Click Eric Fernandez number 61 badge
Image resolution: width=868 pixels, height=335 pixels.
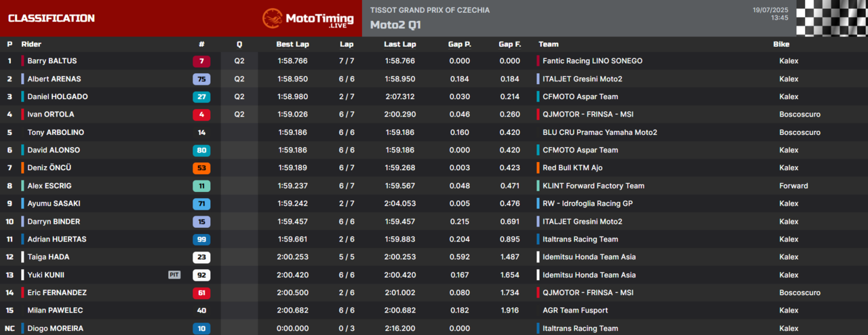201,292
